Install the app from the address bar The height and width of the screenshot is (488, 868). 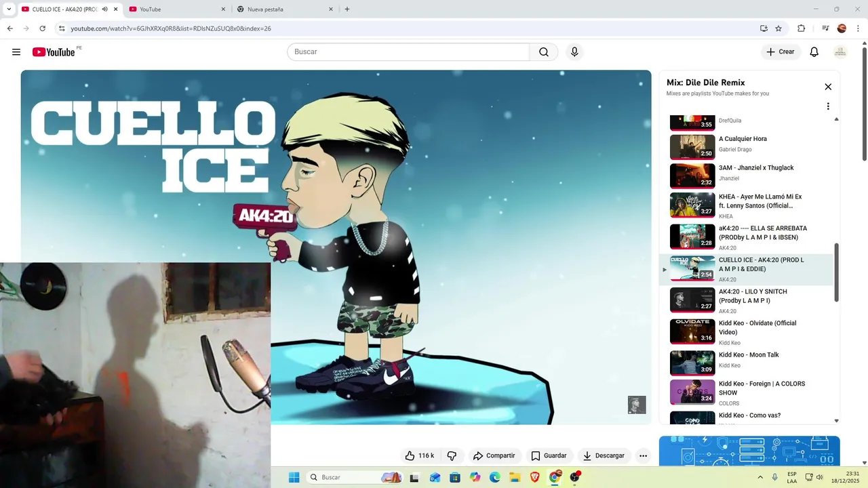click(x=764, y=28)
